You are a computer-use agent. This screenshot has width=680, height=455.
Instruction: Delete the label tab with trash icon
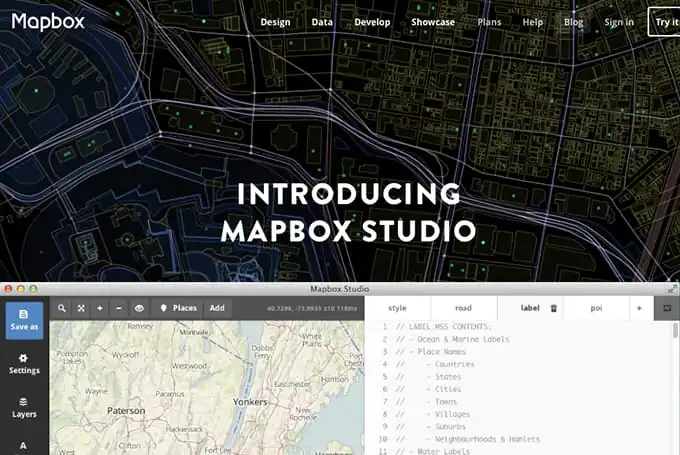tap(553, 309)
